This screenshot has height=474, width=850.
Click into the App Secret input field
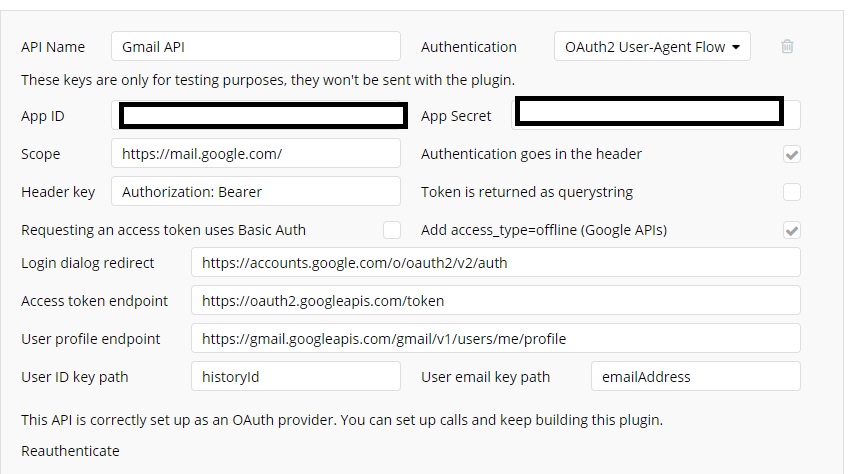(655, 114)
